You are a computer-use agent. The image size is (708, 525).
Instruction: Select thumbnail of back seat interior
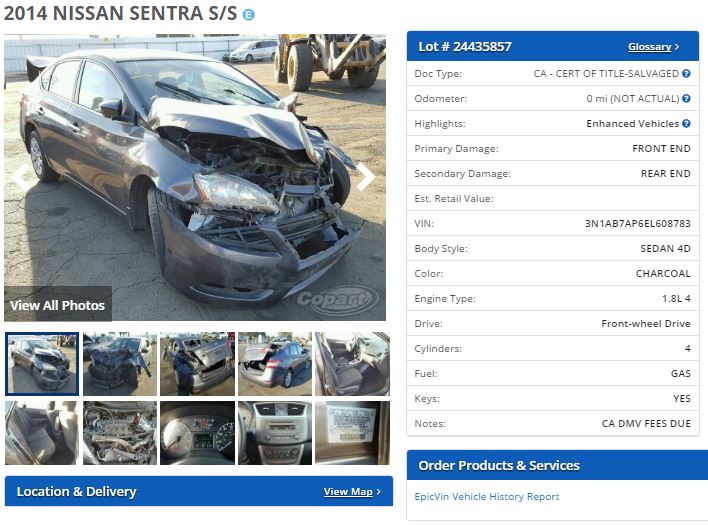click(42, 433)
